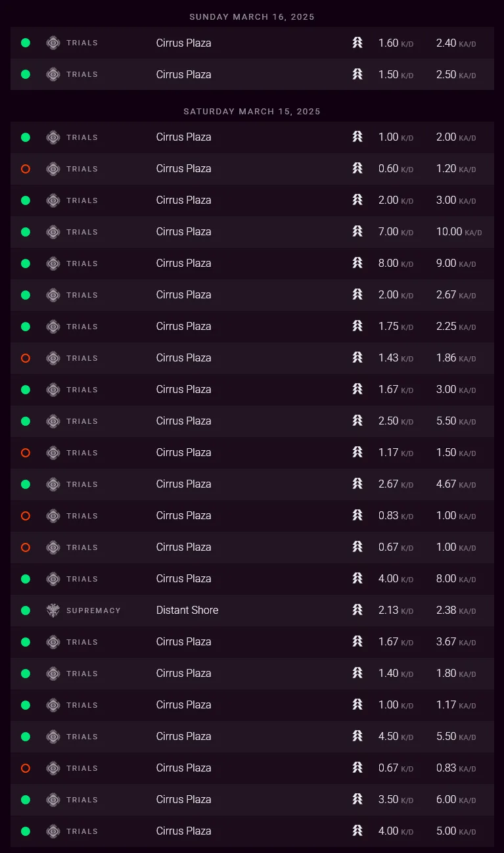The height and width of the screenshot is (853, 504).
Task: Open the Cirrus Plaza match with 1.75 K/D
Action: pos(184,327)
